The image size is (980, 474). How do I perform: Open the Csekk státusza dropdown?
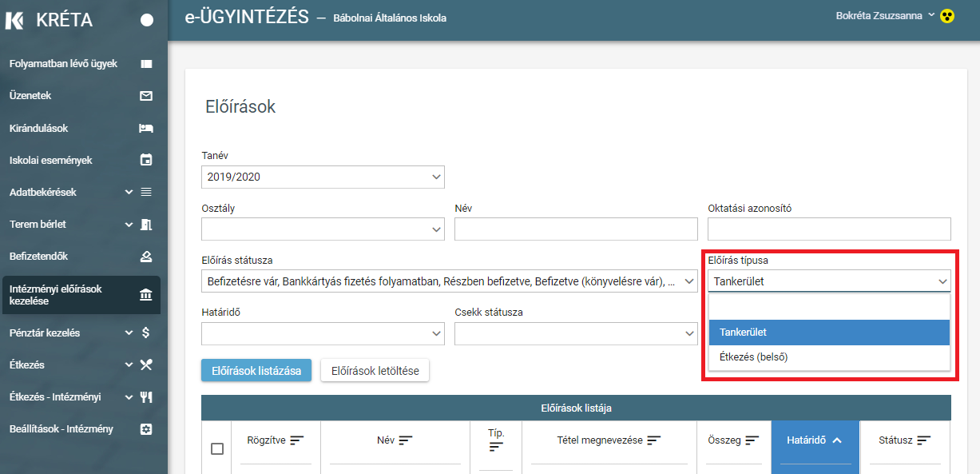(x=576, y=333)
